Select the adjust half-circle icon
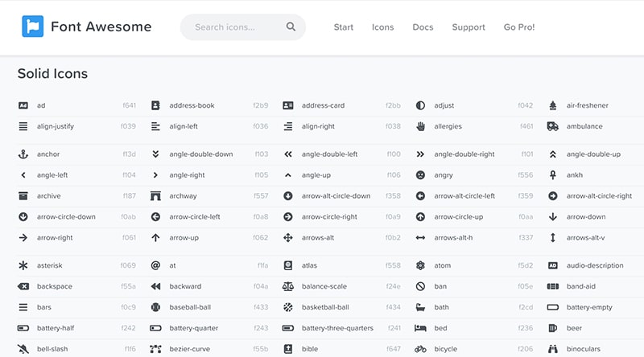This screenshot has width=644, height=357. click(420, 105)
